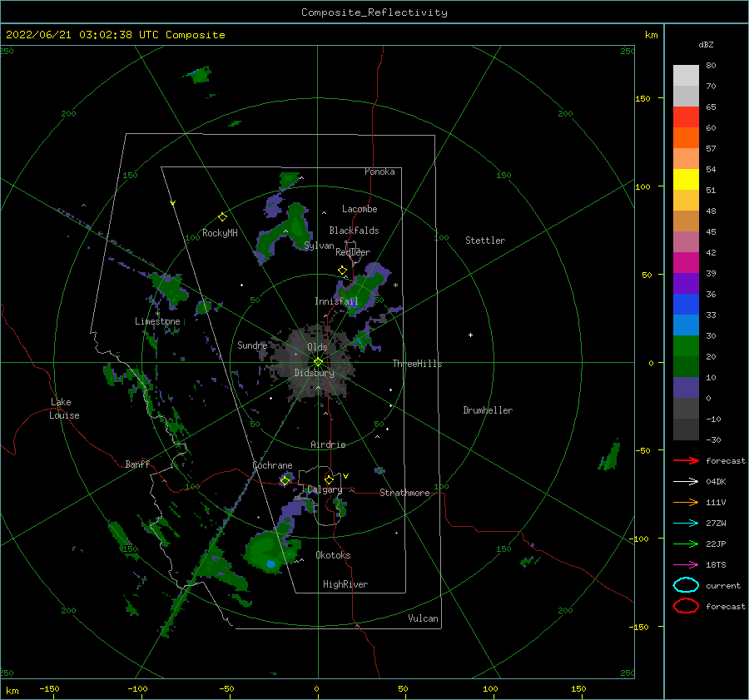The width and height of the screenshot is (749, 700).
Task: Click the red forecast ellipse legend icon
Action: 686,606
